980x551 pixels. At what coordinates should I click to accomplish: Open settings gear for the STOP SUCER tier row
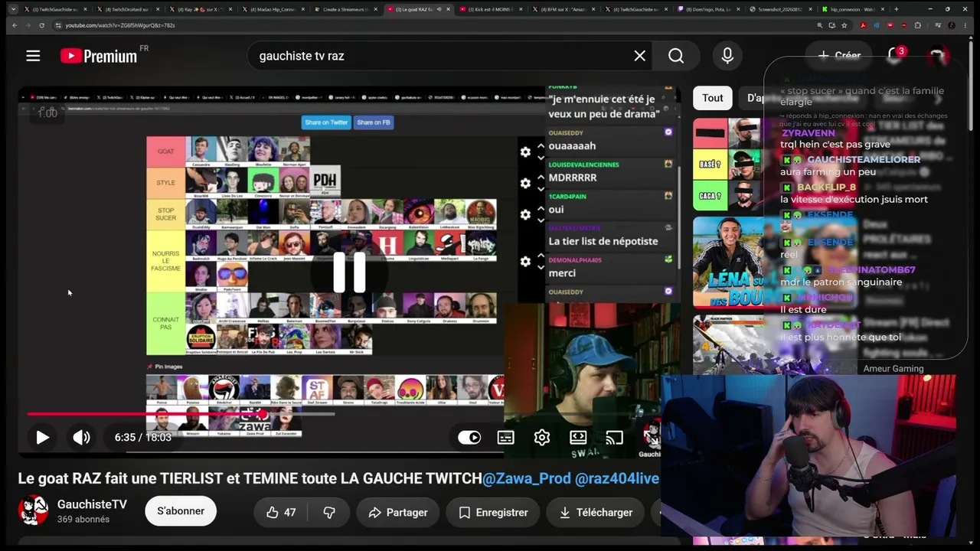(525, 215)
